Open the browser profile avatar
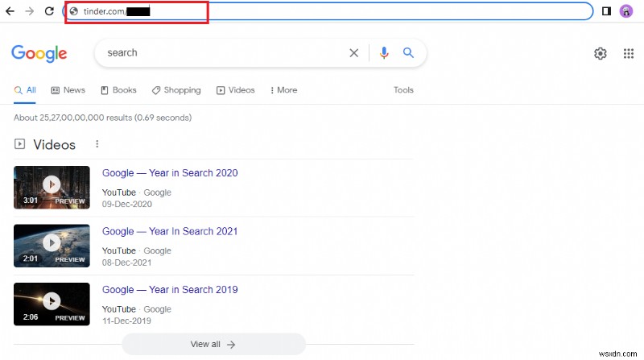This screenshot has width=644, height=360. [626, 11]
